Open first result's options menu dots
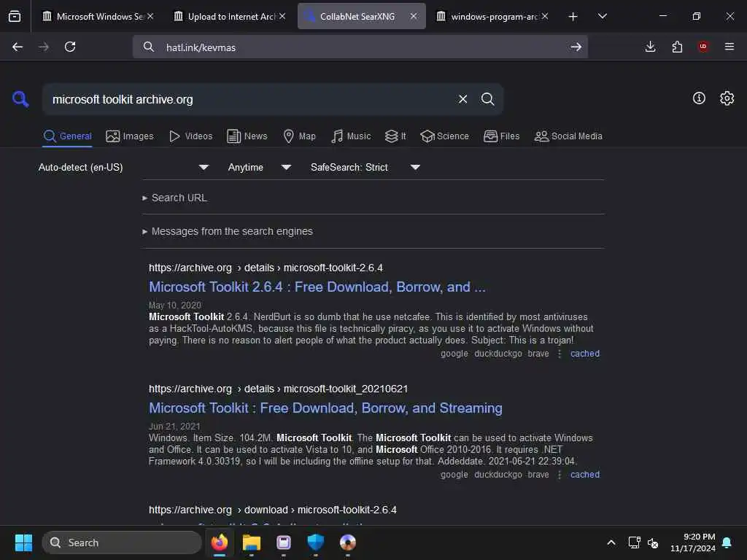Screen dimensions: 747x560 pos(560,354)
